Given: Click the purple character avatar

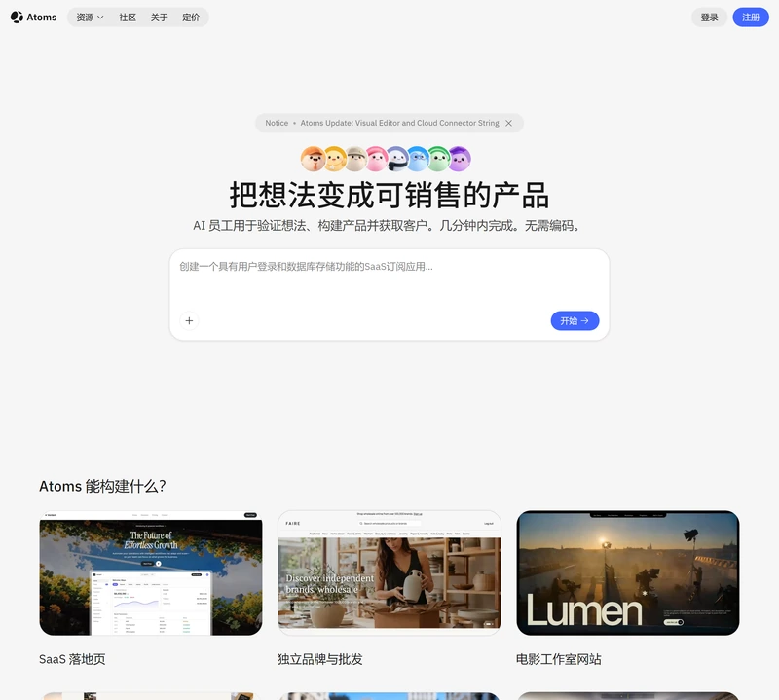Looking at the screenshot, I should pos(460,159).
